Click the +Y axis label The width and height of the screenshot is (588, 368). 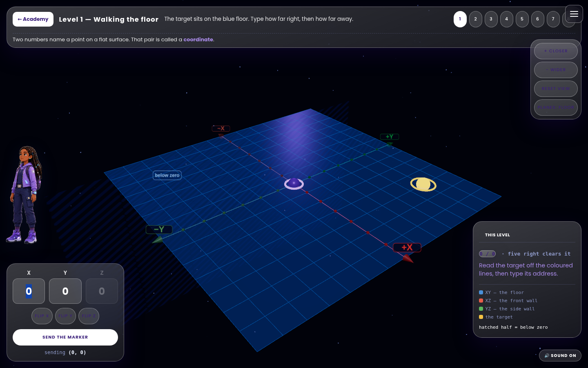[390, 137]
